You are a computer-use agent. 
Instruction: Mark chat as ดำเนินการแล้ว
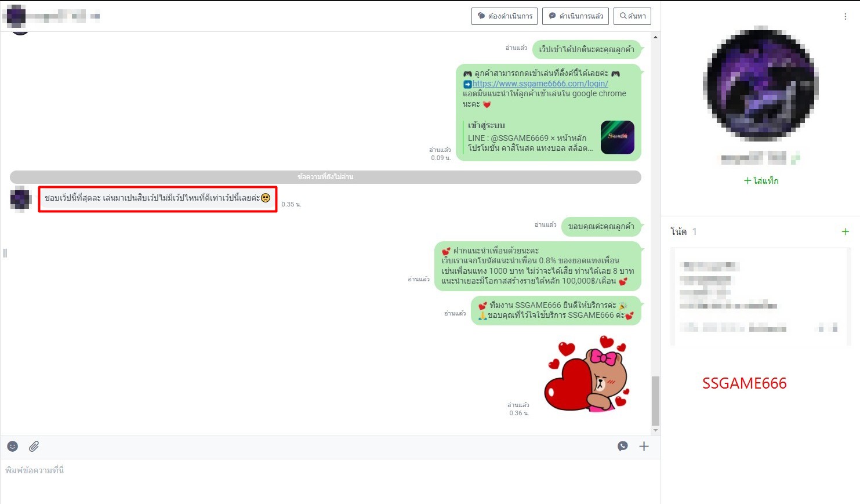[x=575, y=16]
